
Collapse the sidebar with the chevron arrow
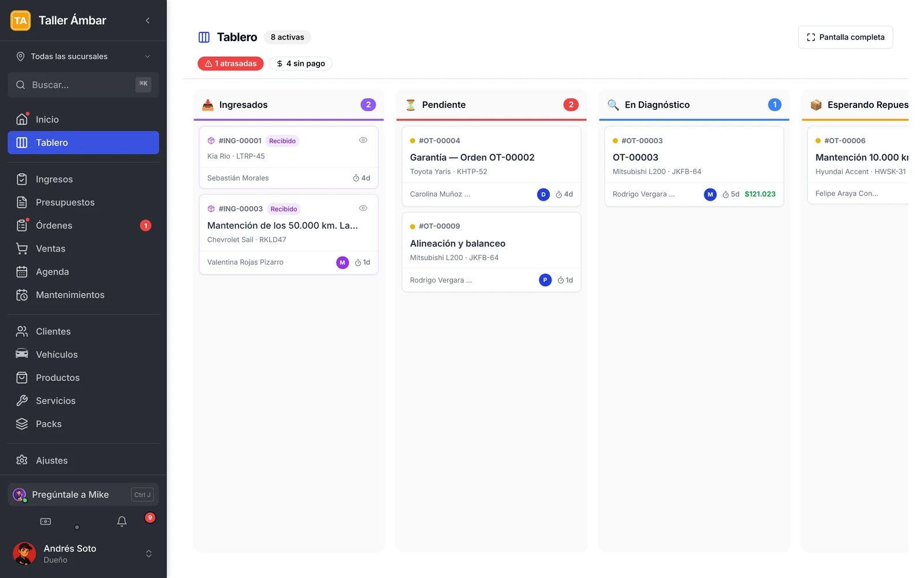pyautogui.click(x=148, y=20)
